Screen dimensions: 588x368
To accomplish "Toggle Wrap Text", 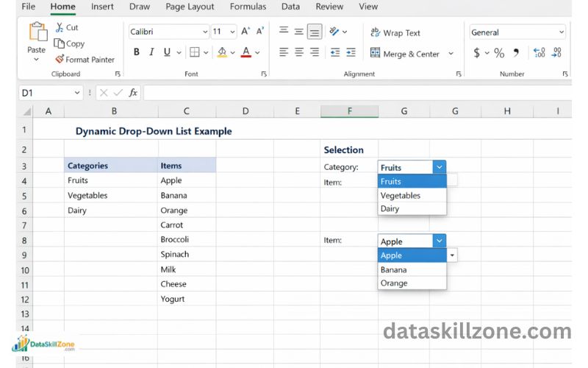I will [395, 32].
